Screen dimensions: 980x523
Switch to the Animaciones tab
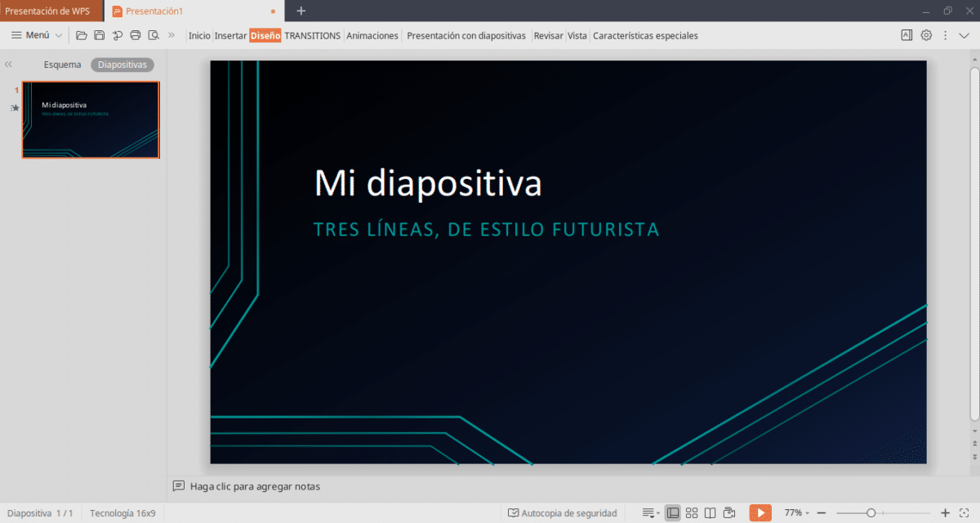coord(372,35)
